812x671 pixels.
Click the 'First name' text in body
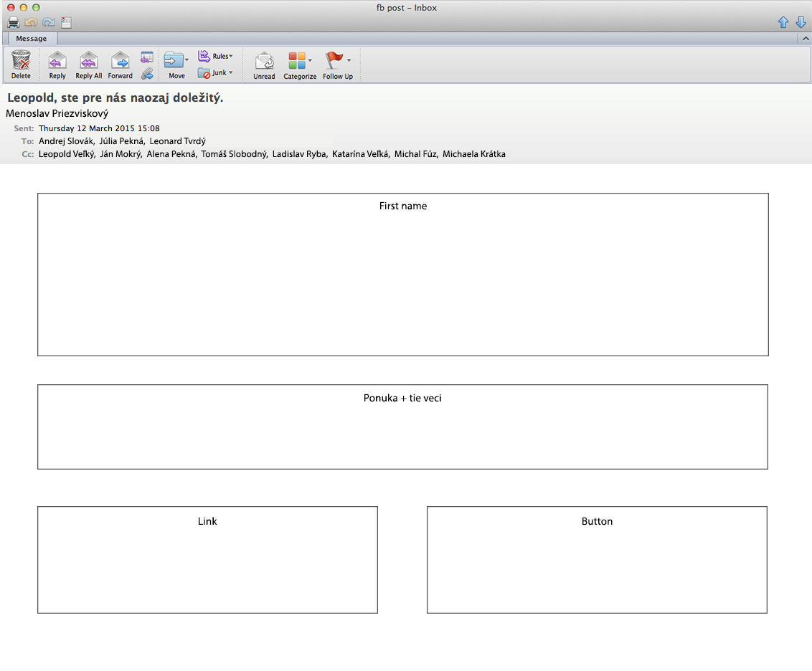point(403,206)
